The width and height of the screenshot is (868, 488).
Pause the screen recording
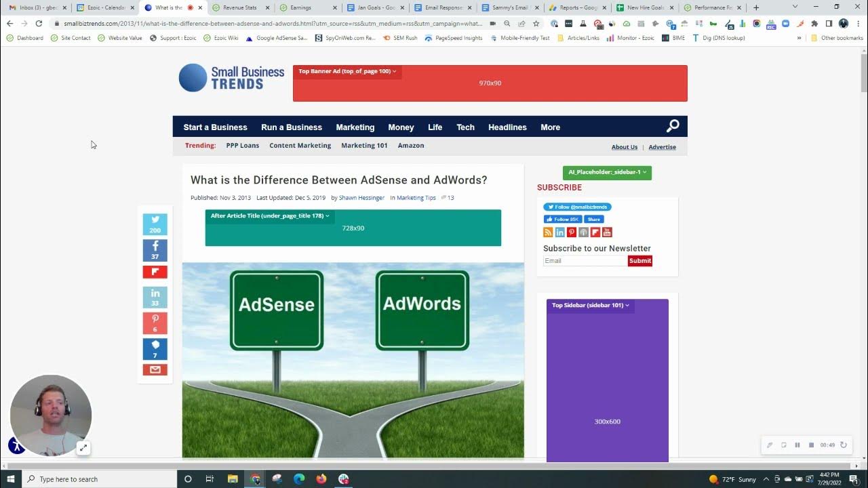coord(797,445)
